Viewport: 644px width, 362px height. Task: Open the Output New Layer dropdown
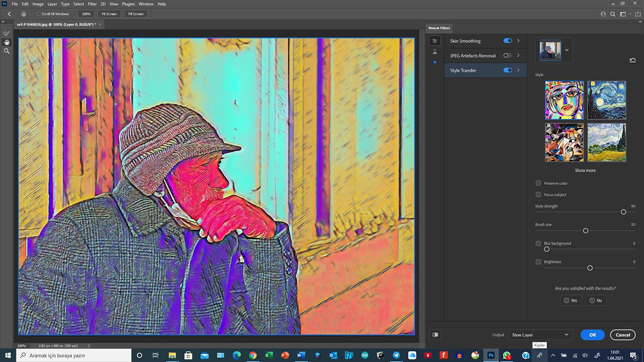point(540,335)
